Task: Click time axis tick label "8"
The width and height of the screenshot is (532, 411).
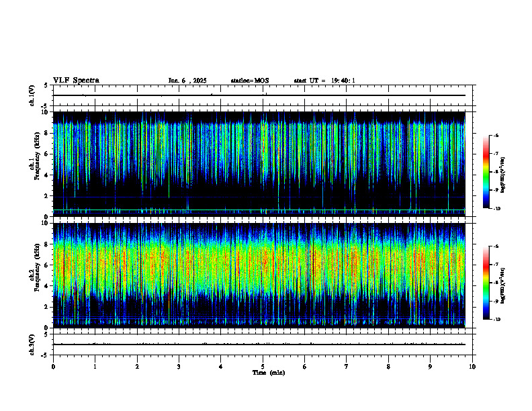Action: [388, 367]
